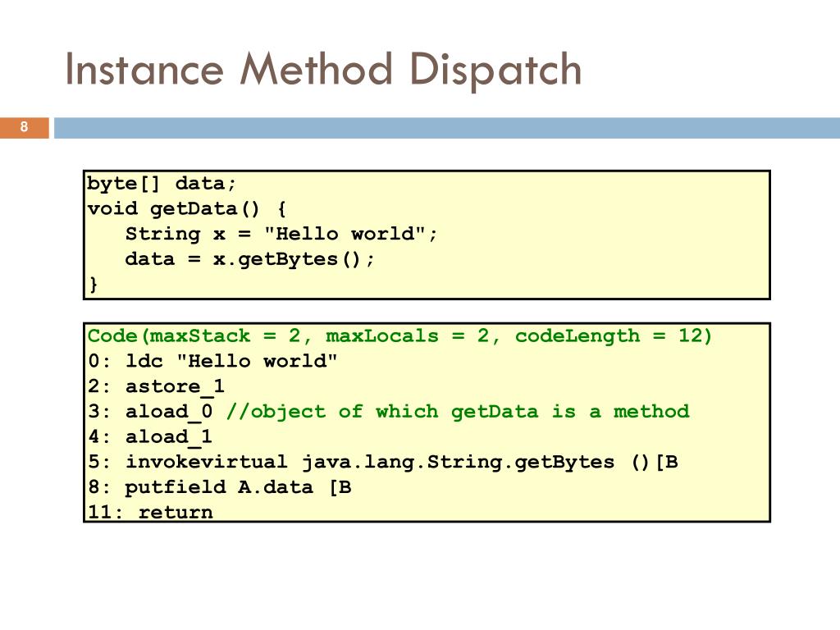Image resolution: width=840 pixels, height=630 pixels.
Task: Click the line 'String x = "Hello world";'
Action: (x=281, y=234)
